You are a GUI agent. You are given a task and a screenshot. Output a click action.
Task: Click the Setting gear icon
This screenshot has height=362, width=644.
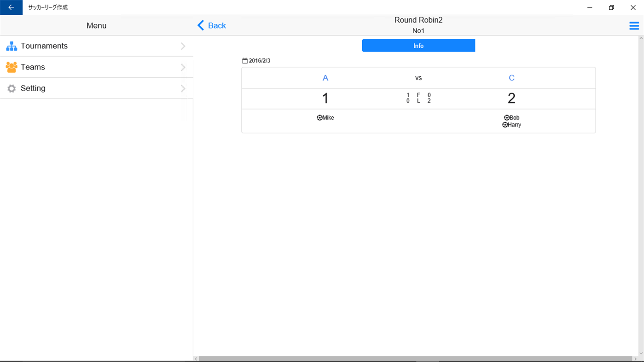click(11, 88)
